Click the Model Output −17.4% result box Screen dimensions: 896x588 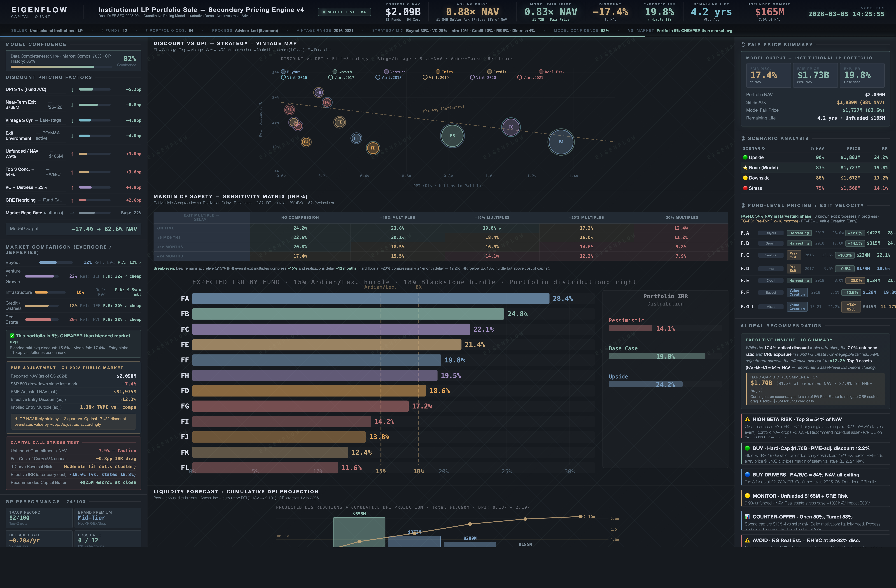click(73, 229)
